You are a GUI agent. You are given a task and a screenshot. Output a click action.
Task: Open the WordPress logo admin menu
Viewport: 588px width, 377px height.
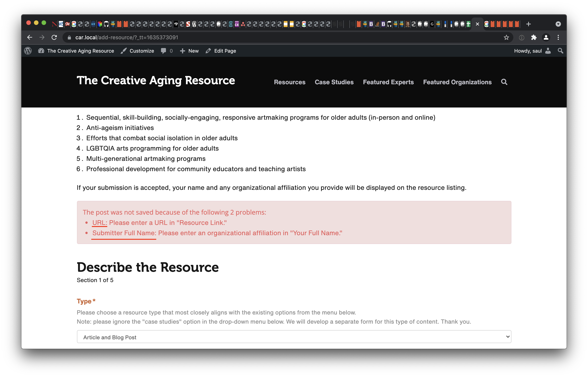pyautogui.click(x=28, y=51)
